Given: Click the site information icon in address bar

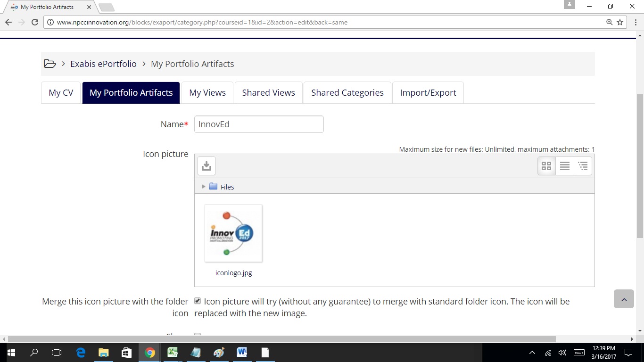Looking at the screenshot, I should point(50,22).
